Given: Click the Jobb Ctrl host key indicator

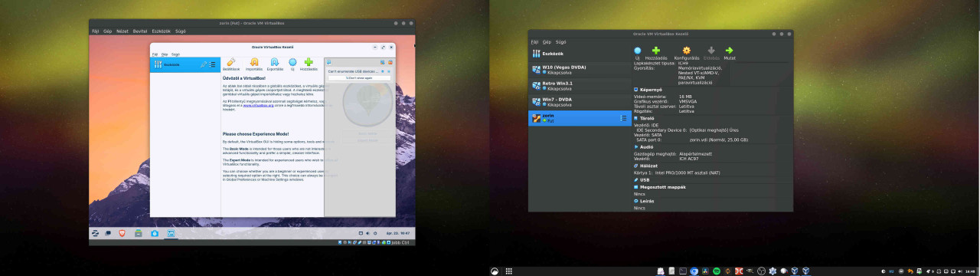Looking at the screenshot, I should click(x=401, y=242).
